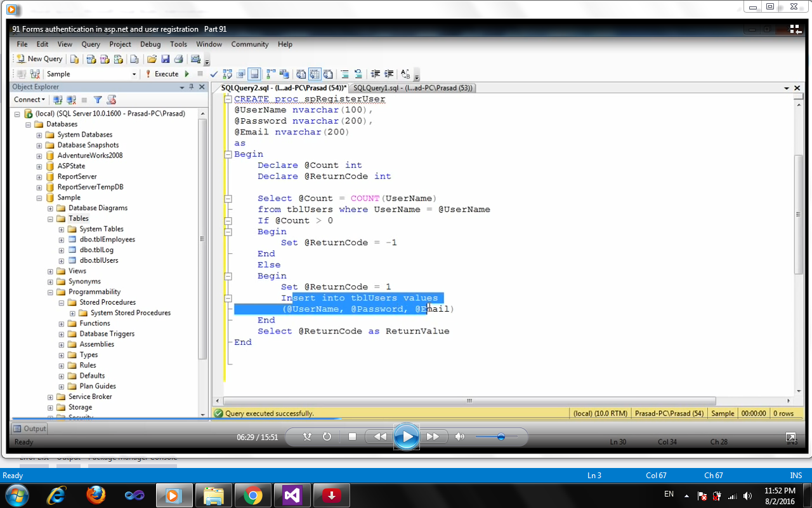Click the Parse query checkmark icon
Screen dimensions: 812x508
click(214, 74)
